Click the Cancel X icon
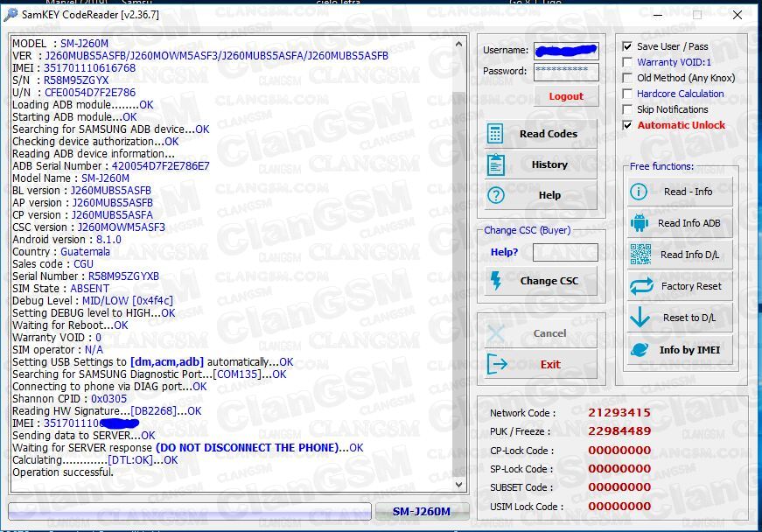The height and width of the screenshot is (532, 762). 496,333
